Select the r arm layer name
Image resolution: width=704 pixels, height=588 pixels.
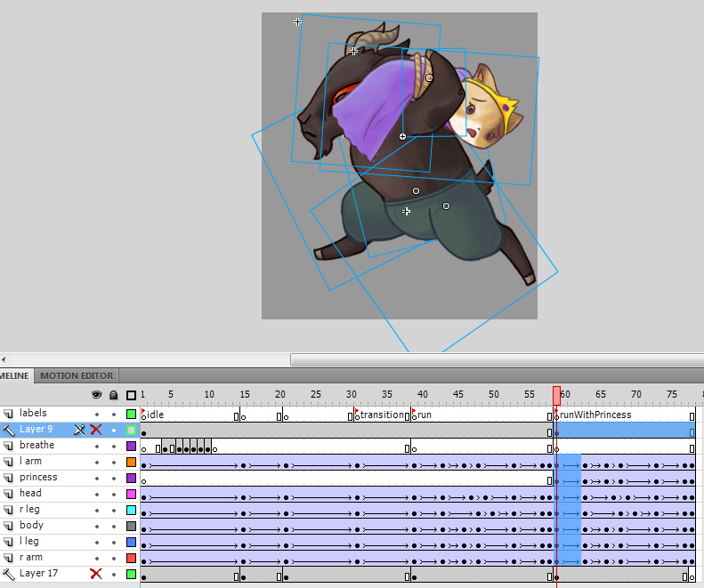point(31,558)
